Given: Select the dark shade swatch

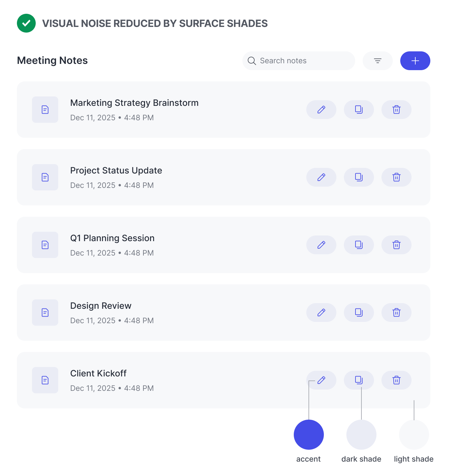Looking at the screenshot, I should coord(361,435).
